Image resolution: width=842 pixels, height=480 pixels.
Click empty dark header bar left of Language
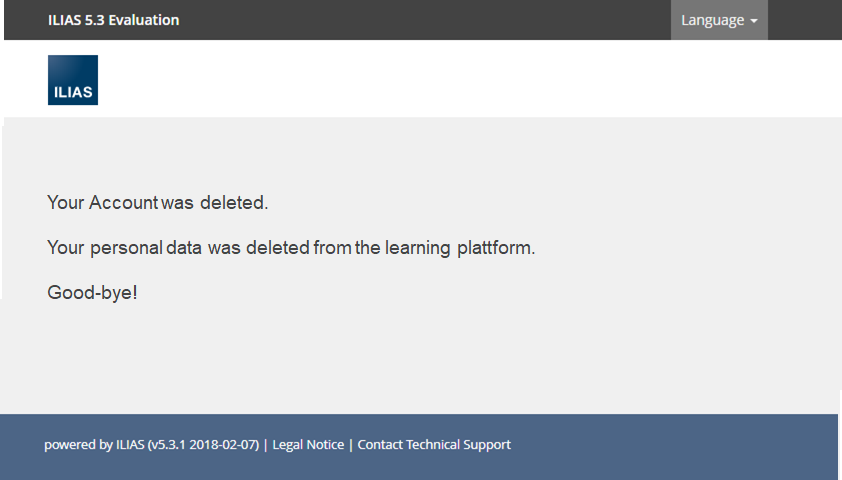[x=420, y=20]
